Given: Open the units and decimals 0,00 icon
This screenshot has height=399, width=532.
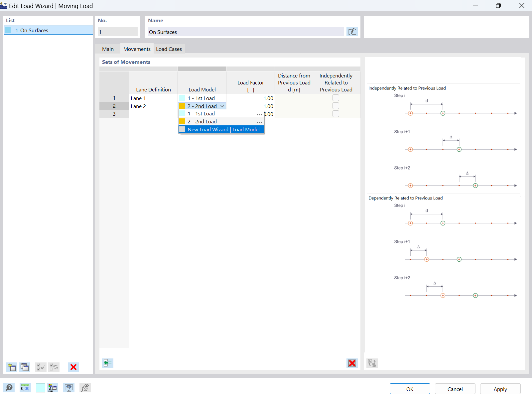Looking at the screenshot, I should click(x=25, y=388).
